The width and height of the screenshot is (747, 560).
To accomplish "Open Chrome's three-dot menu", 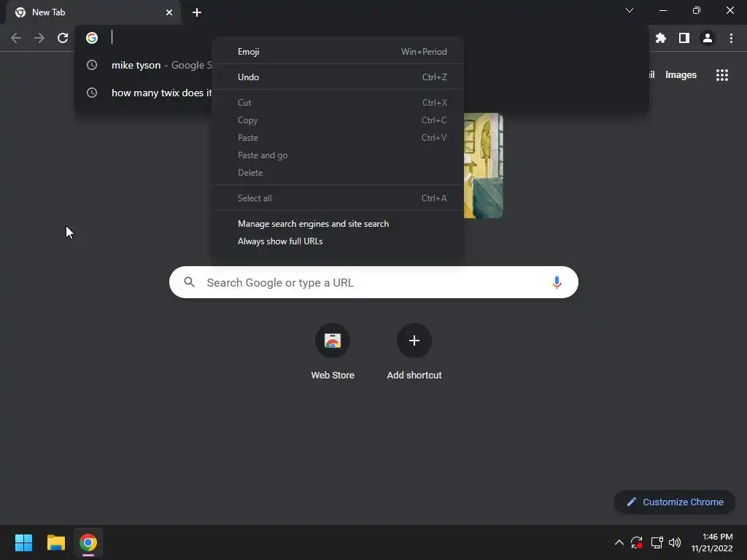I will [731, 38].
